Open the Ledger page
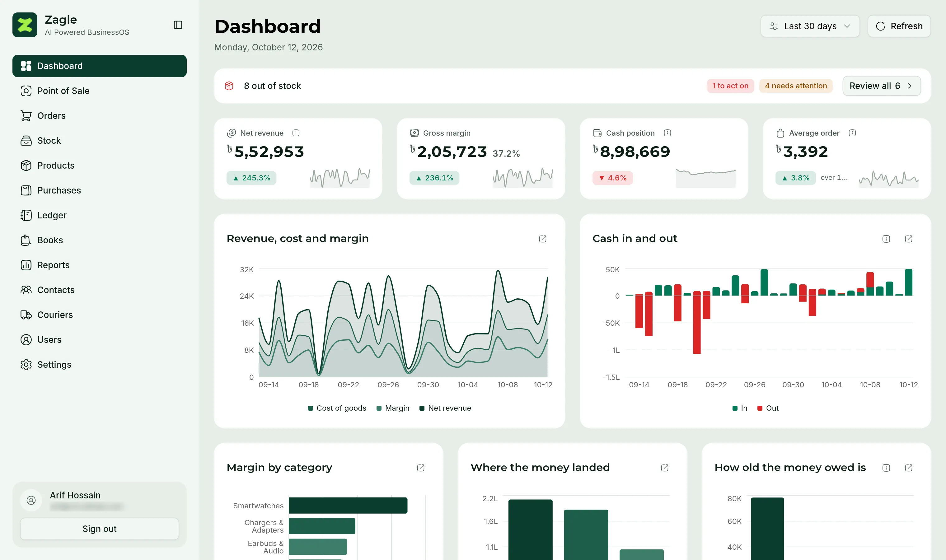 (99, 215)
